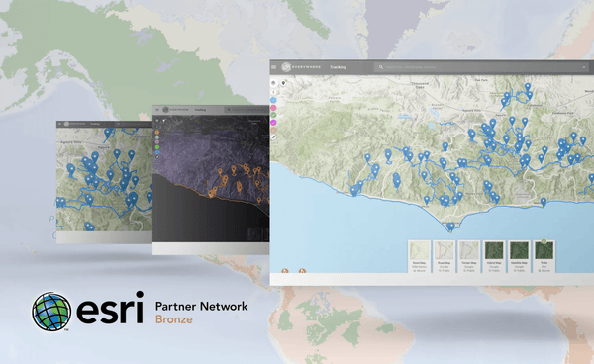The width and height of the screenshot is (594, 364).
Task: Click green checkmark badge on Trails thumbnail
Action: pyautogui.click(x=544, y=241)
